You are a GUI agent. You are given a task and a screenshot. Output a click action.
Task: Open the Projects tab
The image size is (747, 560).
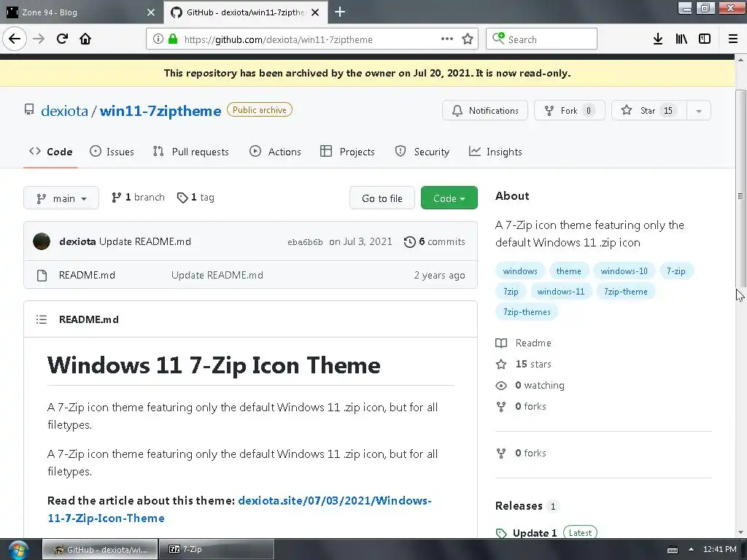point(347,152)
